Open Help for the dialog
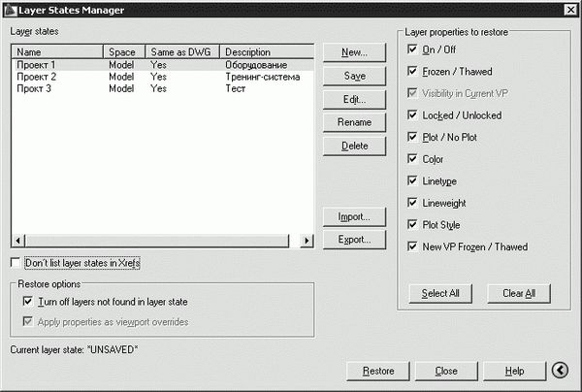The image size is (582, 392). pyautogui.click(x=514, y=372)
